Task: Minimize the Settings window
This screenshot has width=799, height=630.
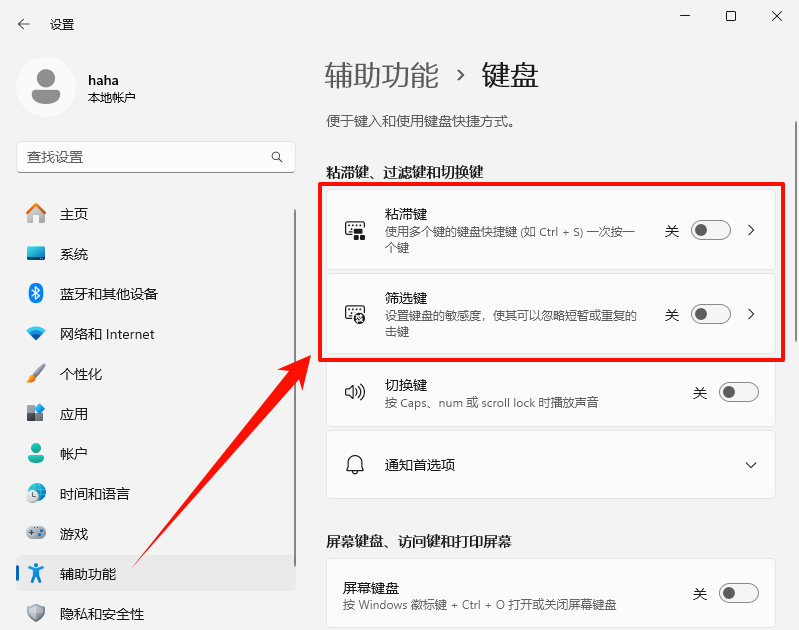Action: [685, 16]
